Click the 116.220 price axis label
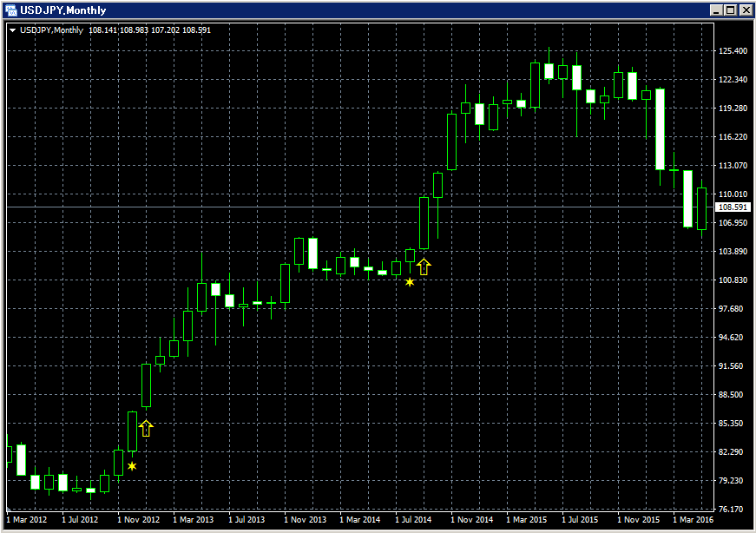The width and height of the screenshot is (756, 533). [x=733, y=137]
